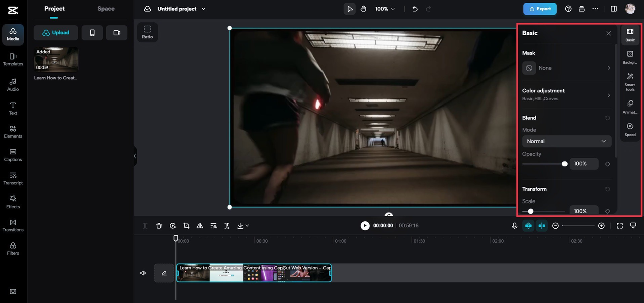The image size is (644, 303).
Task: Play the video preview
Action: click(x=365, y=226)
